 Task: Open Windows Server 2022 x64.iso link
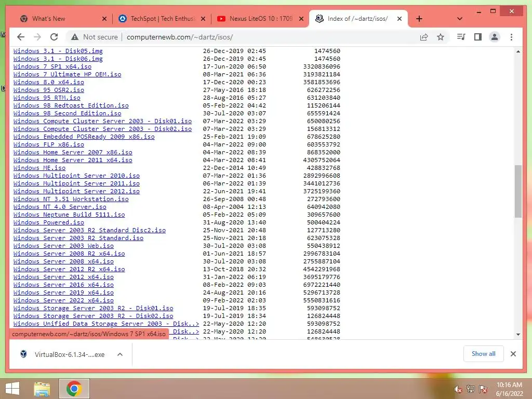[63, 301]
